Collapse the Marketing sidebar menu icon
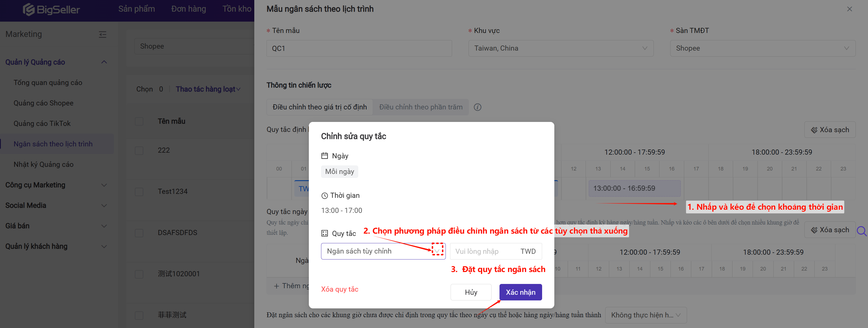The height and width of the screenshot is (328, 868). point(103,34)
